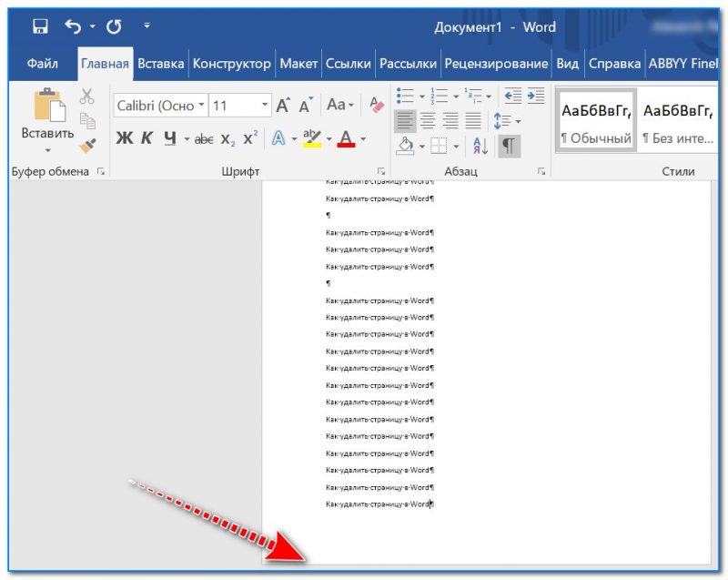Viewport: 728px width, 580px height.
Task: Click the Save icon in quick access toolbar
Action: [x=40, y=26]
